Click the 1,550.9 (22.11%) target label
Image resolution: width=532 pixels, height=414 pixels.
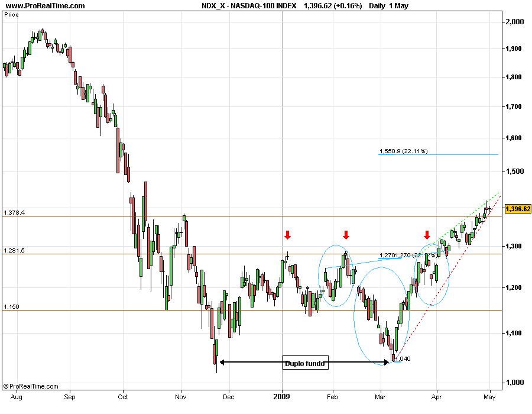[x=403, y=151]
